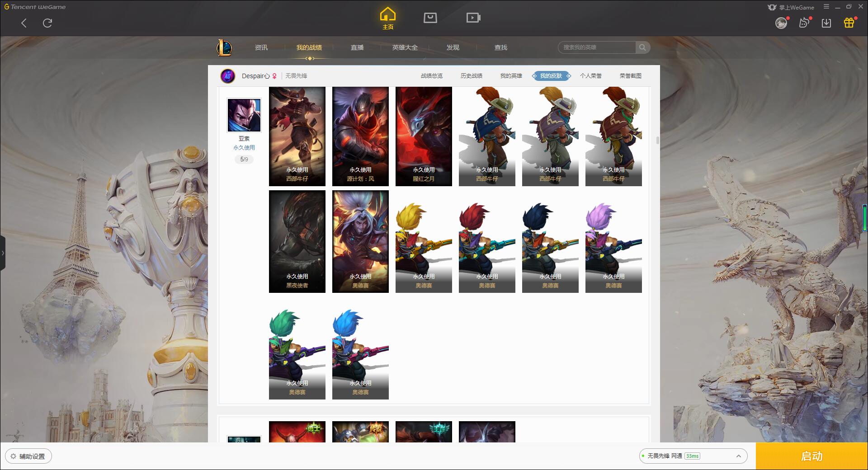Open the 源计划：风 skin card

click(360, 136)
